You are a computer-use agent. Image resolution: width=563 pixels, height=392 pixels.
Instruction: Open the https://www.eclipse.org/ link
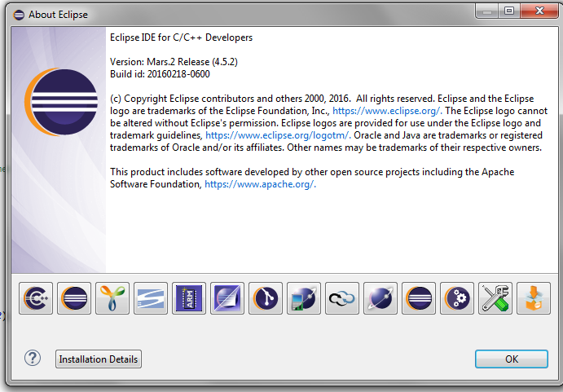pyautogui.click(x=387, y=111)
